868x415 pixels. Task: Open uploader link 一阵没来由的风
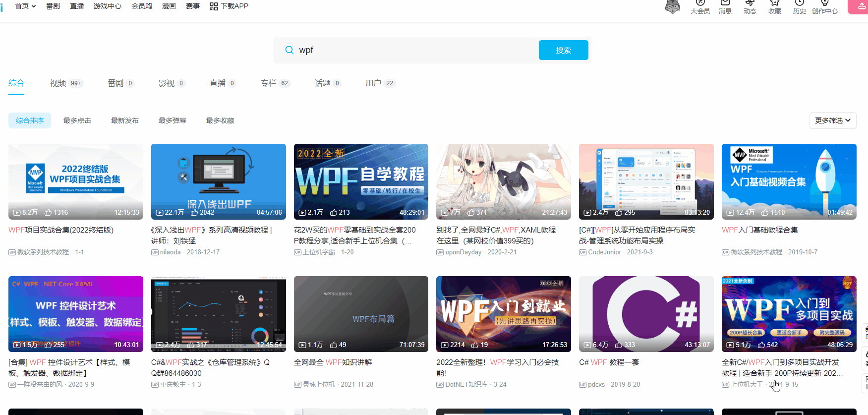(40, 385)
